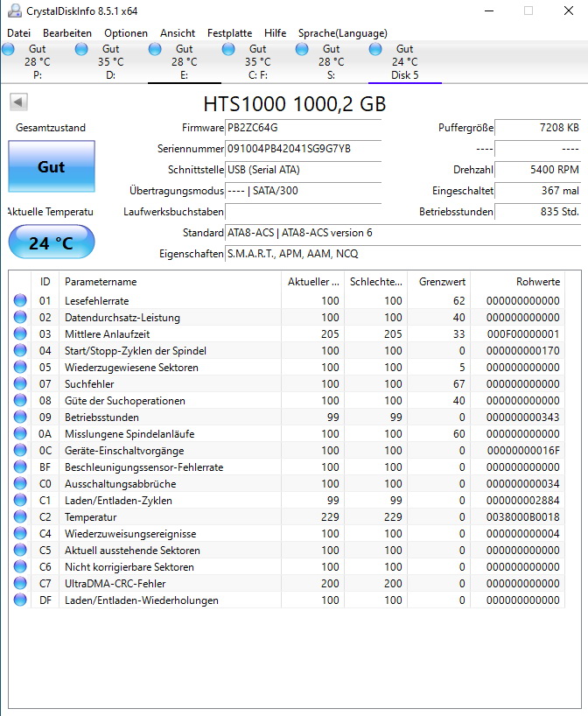
Task: Click status orb of Beschleunigungssensor-Fehlerrate row
Action: pos(20,467)
